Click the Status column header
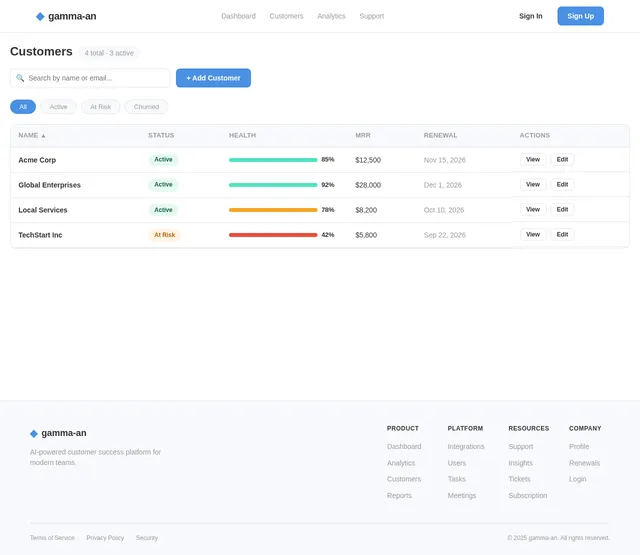Screen dimensions: 640x555 pyautogui.click(x=161, y=135)
